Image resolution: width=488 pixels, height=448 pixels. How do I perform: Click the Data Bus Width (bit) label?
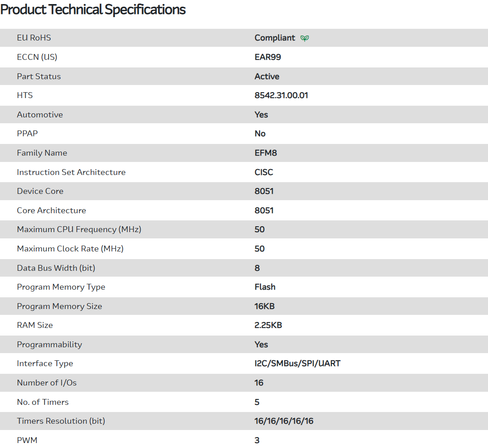point(56,268)
